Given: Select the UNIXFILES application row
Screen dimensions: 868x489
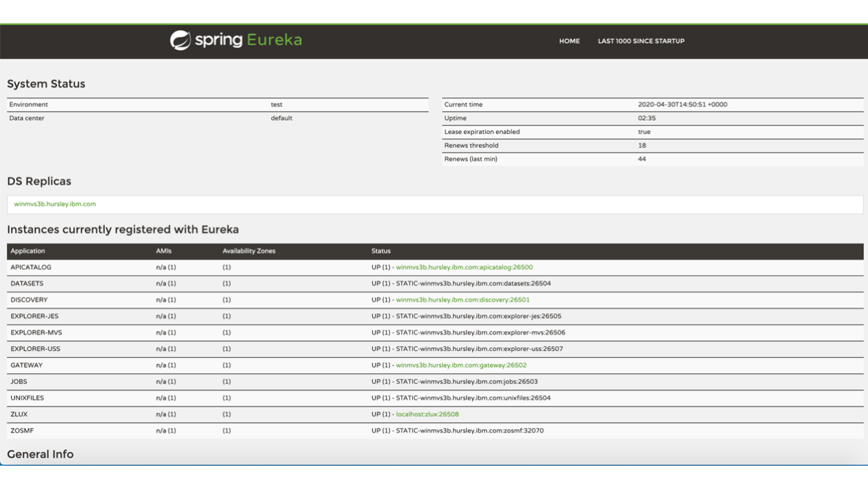Looking at the screenshot, I should click(30, 398).
